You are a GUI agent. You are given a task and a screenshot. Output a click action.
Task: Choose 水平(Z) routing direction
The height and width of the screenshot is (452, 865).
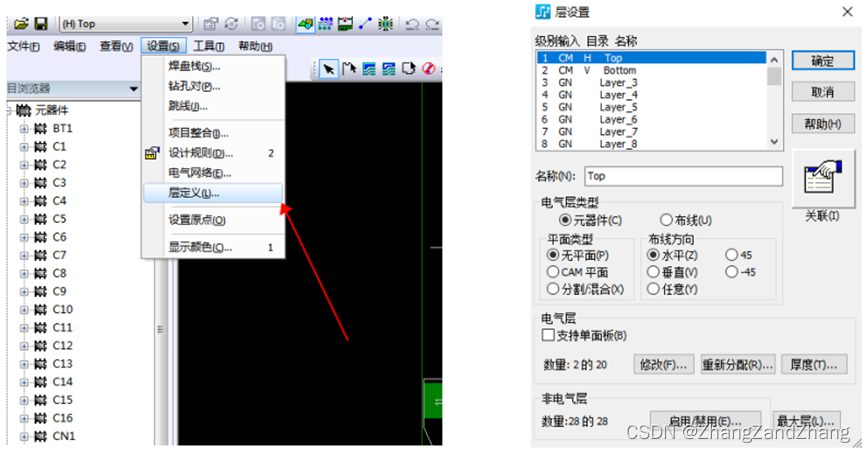(x=653, y=255)
